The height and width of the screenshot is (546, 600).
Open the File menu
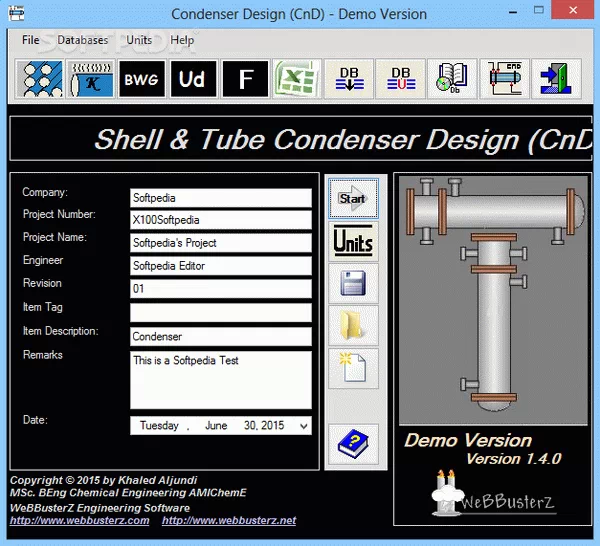[x=31, y=40]
